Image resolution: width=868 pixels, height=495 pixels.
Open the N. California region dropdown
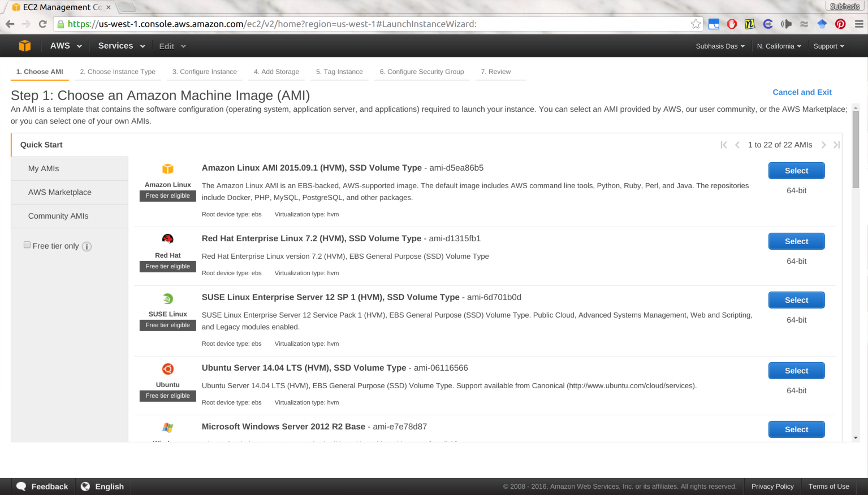779,46
